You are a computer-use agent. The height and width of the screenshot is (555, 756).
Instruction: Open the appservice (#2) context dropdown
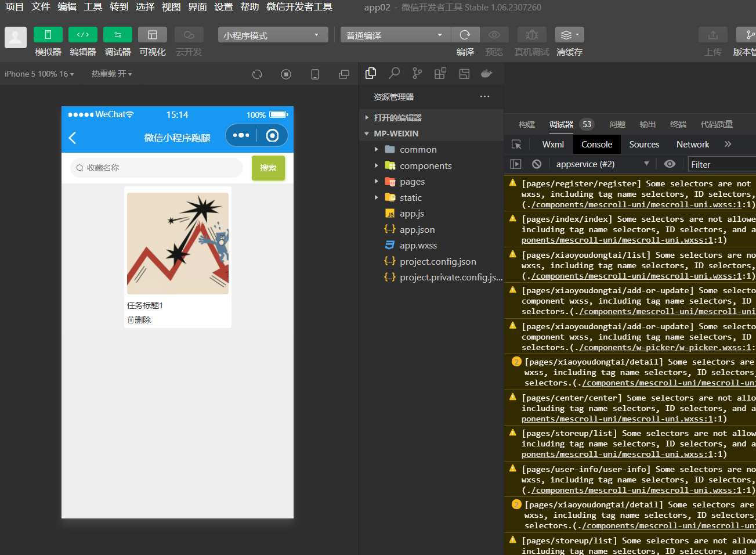[x=602, y=164]
